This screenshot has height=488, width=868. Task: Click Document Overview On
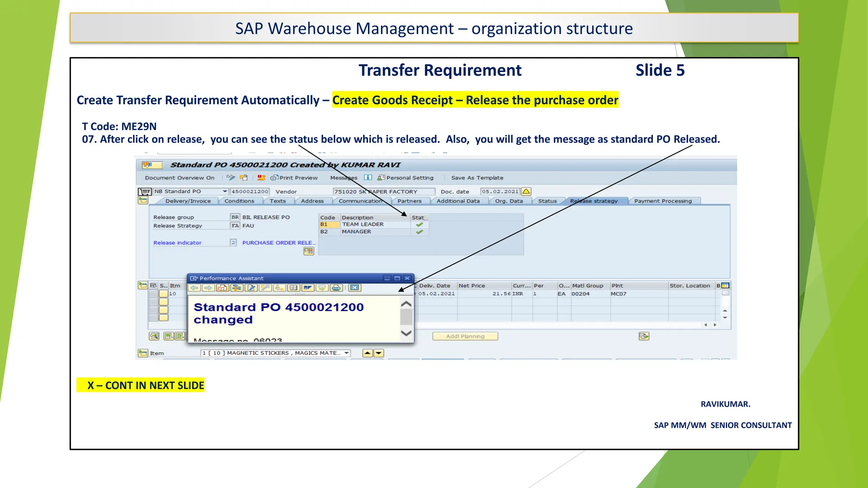point(180,178)
